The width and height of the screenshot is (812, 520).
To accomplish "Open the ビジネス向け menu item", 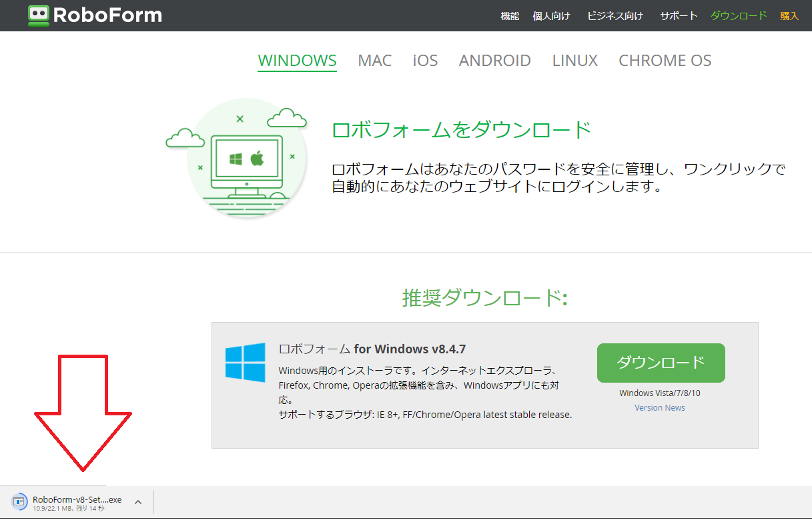I will coord(615,16).
